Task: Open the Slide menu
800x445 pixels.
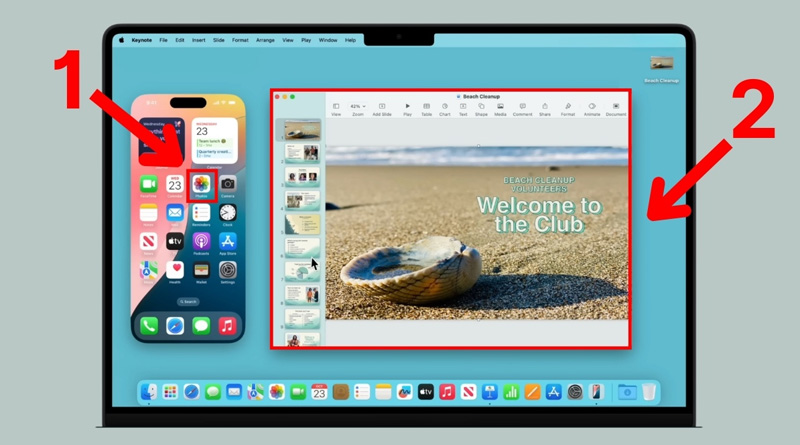Action: [219, 40]
